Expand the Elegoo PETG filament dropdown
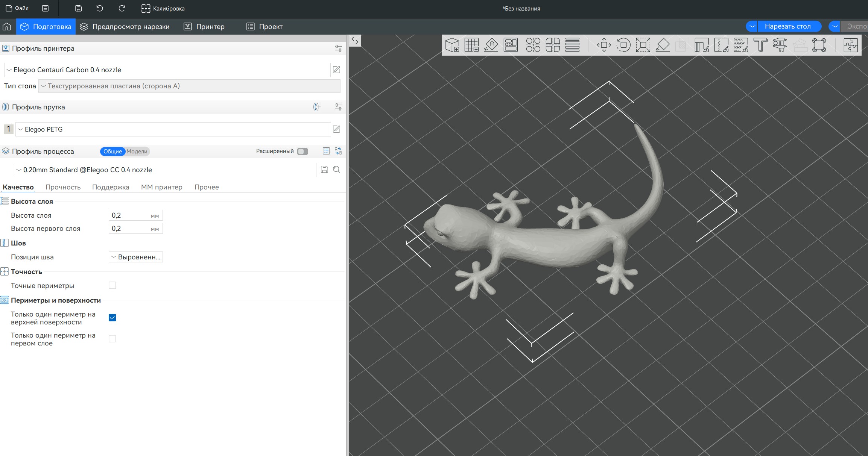Screen dimensions: 868x456 pyautogui.click(x=173, y=129)
